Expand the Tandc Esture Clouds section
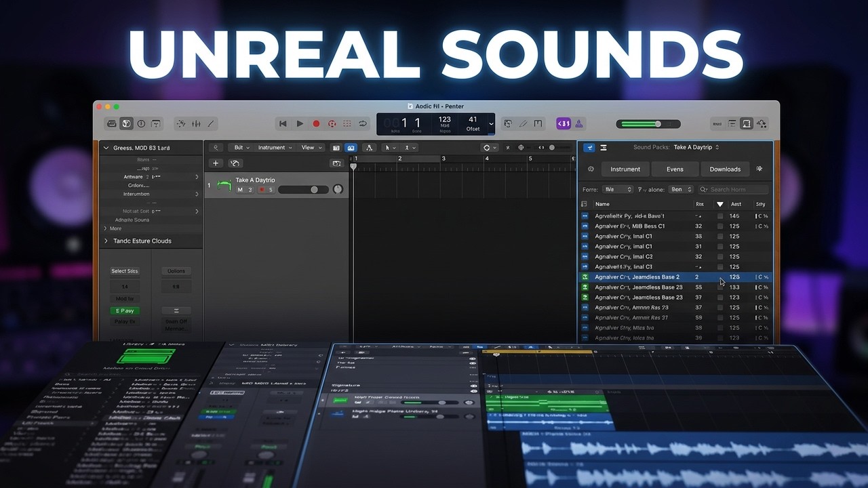Viewport: 868px width, 488px height. [106, 241]
